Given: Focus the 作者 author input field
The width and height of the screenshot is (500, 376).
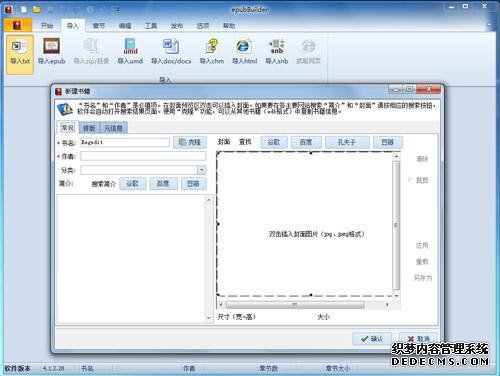Looking at the screenshot, I should point(143,156).
